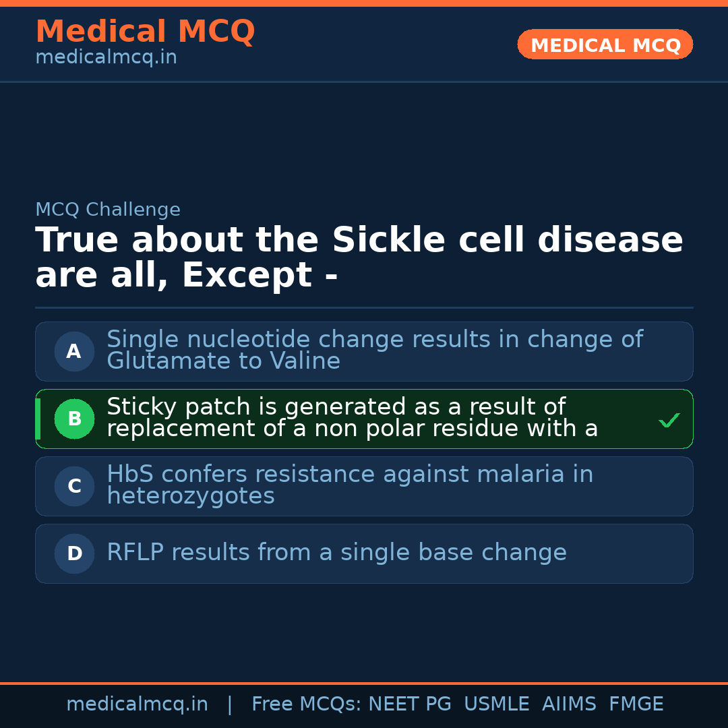This screenshot has width=728, height=728.
Task: Click the green checkmark on option B
Action: click(x=669, y=420)
